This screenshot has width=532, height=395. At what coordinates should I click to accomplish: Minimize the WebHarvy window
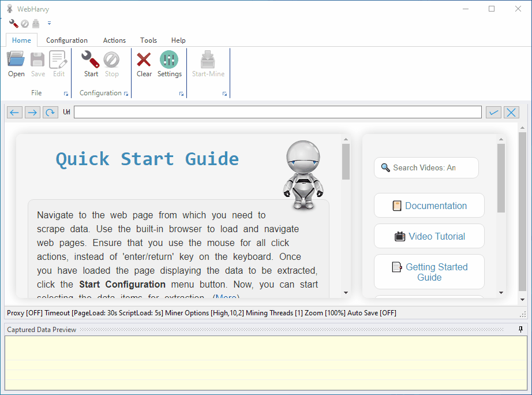466,9
